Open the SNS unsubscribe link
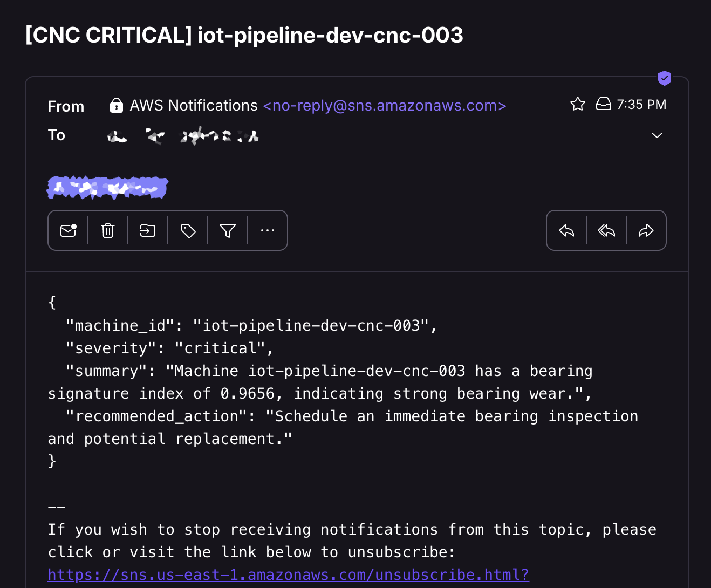This screenshot has width=711, height=588. [289, 575]
